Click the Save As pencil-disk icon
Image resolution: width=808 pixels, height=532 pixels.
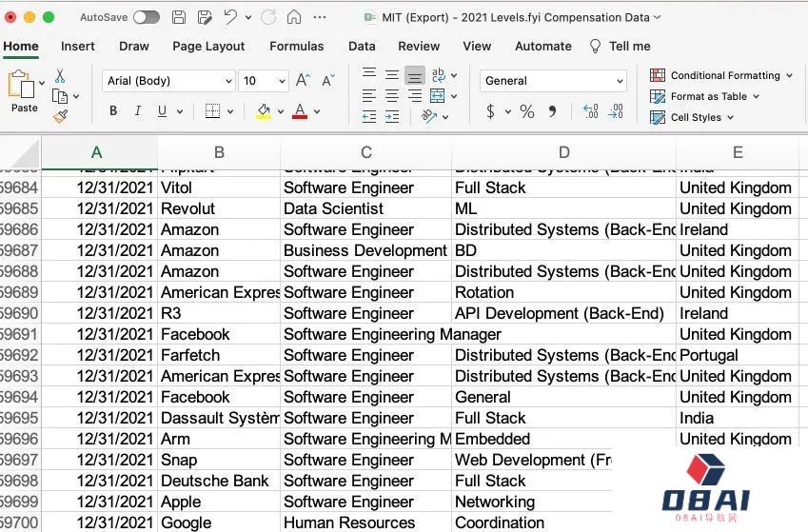pos(205,17)
